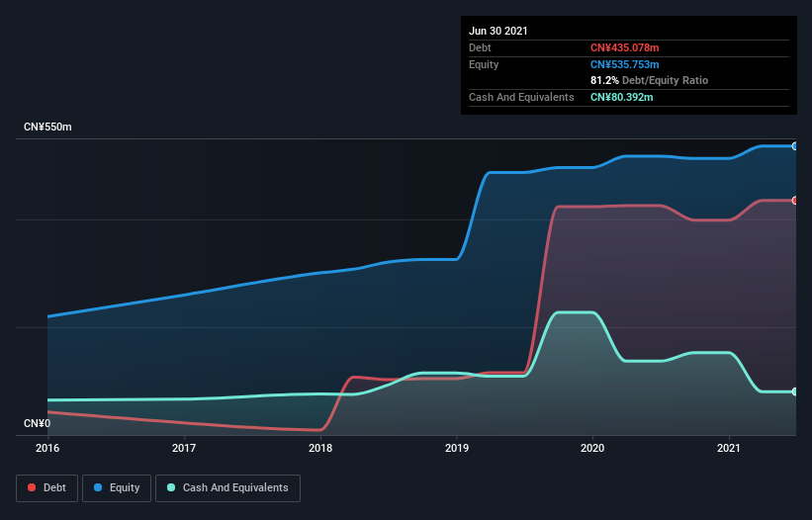Click the 2021 x-axis label
Viewport: 812px width, 520px height.
point(729,448)
